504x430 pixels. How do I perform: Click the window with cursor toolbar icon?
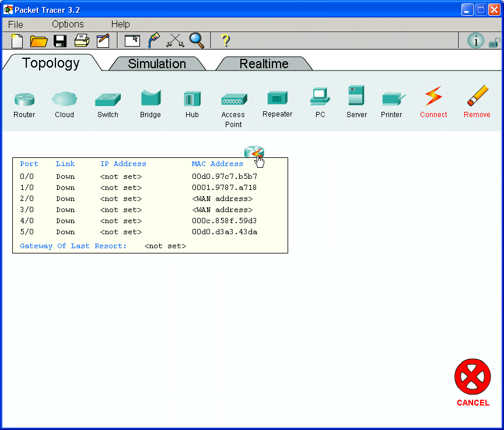[x=132, y=41]
